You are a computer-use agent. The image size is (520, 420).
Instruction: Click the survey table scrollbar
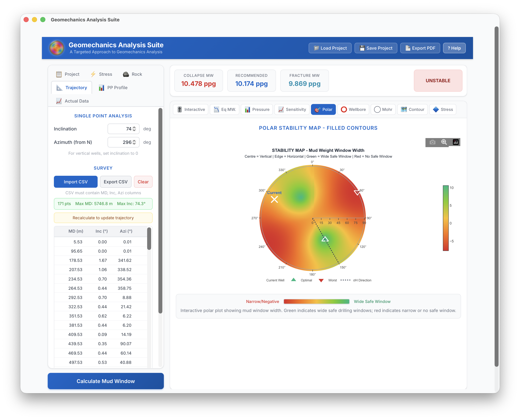[x=149, y=239]
